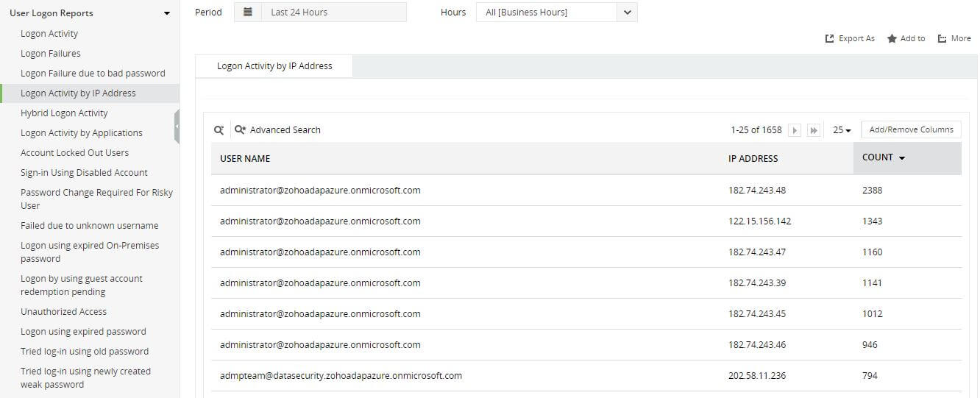980x398 pixels.
Task: Open the Logon Failures report
Action: (x=51, y=54)
